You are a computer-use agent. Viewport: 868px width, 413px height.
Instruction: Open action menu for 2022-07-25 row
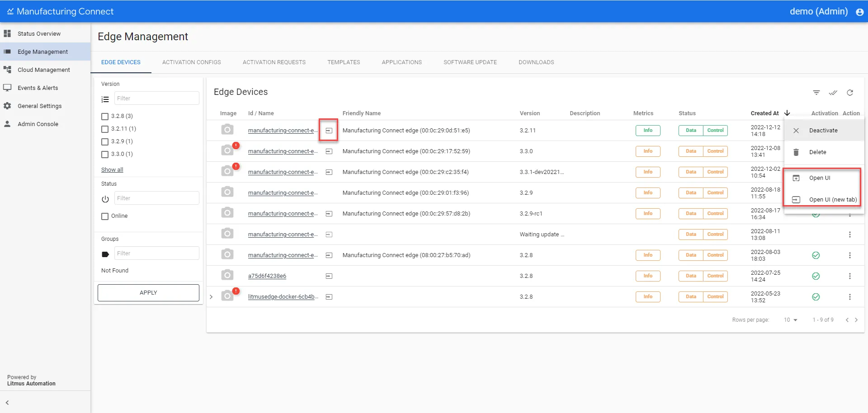pos(850,276)
